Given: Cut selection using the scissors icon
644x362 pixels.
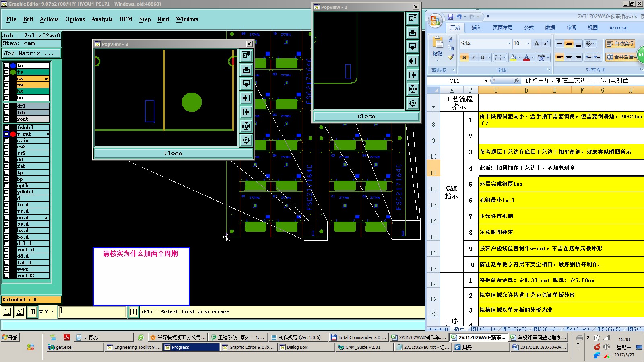Looking at the screenshot, I should coord(451,39).
